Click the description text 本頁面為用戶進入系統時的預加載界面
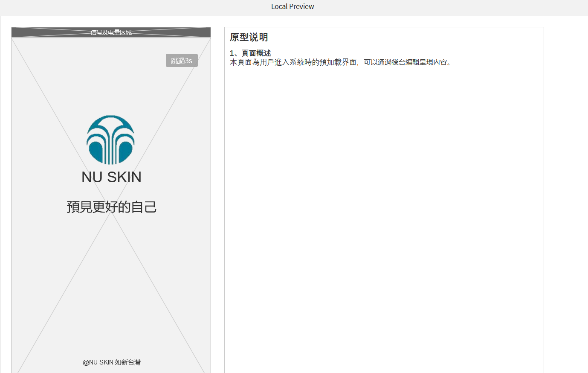588x373 pixels. point(293,62)
